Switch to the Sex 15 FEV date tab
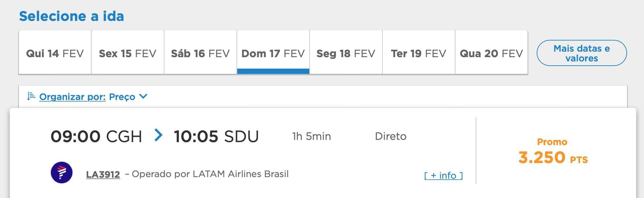 [x=128, y=52]
